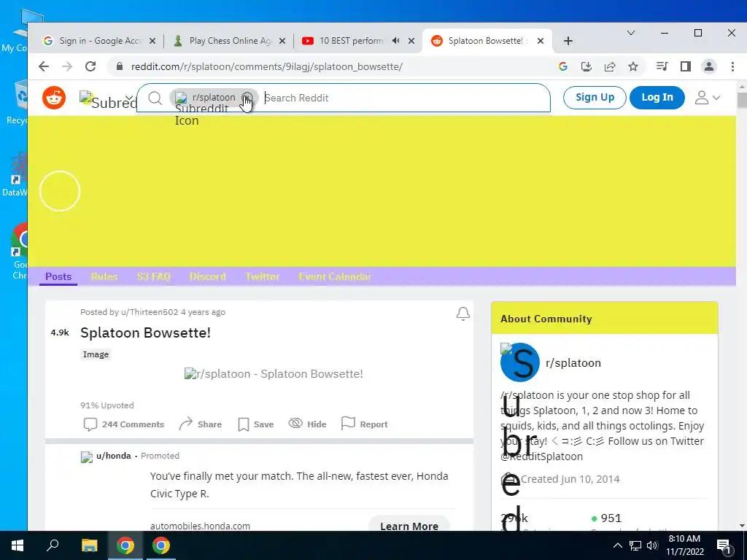Screen dimensions: 747x560
Task: Mute the YouTube tab audio icon
Action: (396, 41)
